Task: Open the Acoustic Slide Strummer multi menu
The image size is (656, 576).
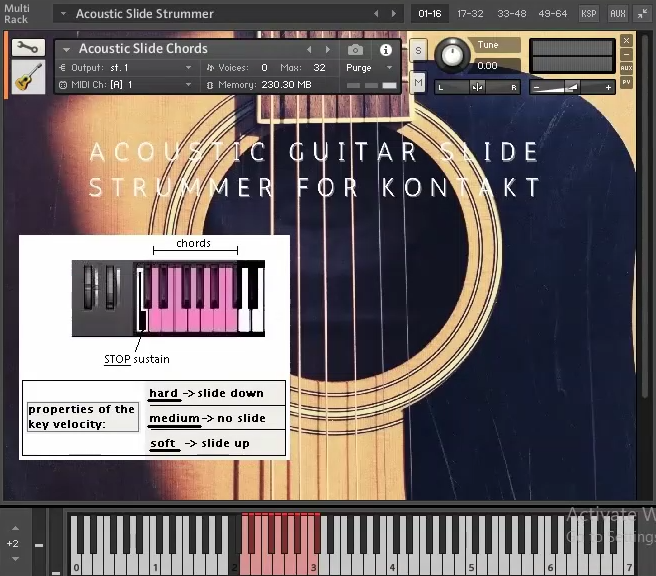Action: pyautogui.click(x=63, y=13)
